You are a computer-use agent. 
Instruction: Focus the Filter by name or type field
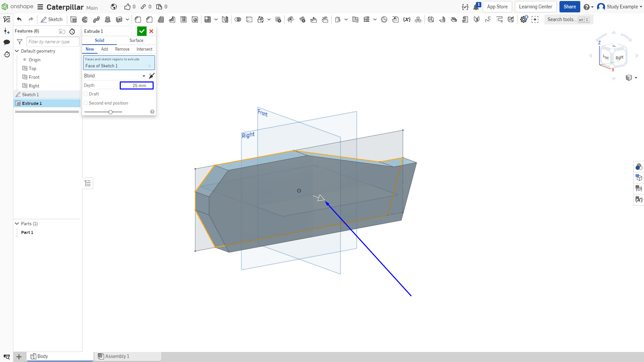[53, 42]
